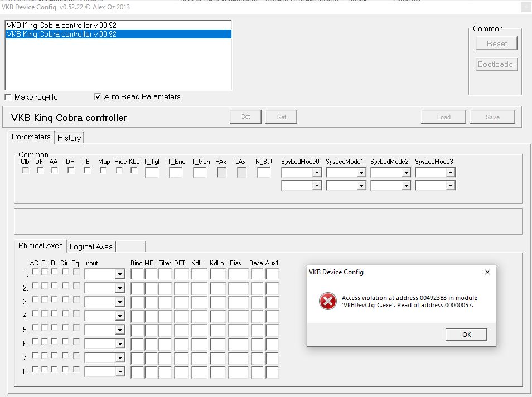
Task: Click the N_But input field
Action: (264, 172)
